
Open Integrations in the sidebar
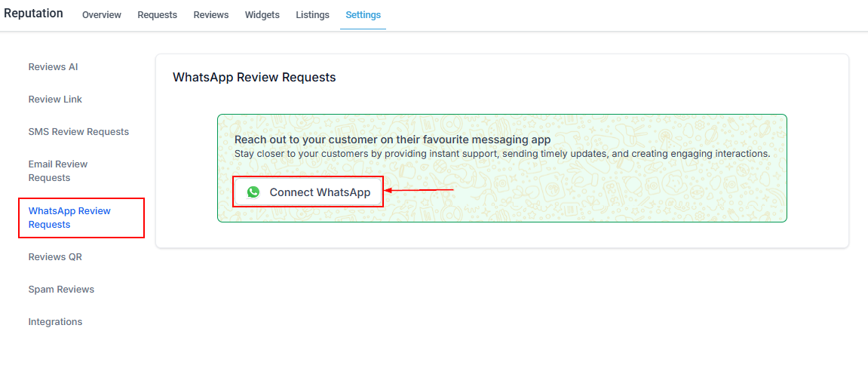pos(55,322)
